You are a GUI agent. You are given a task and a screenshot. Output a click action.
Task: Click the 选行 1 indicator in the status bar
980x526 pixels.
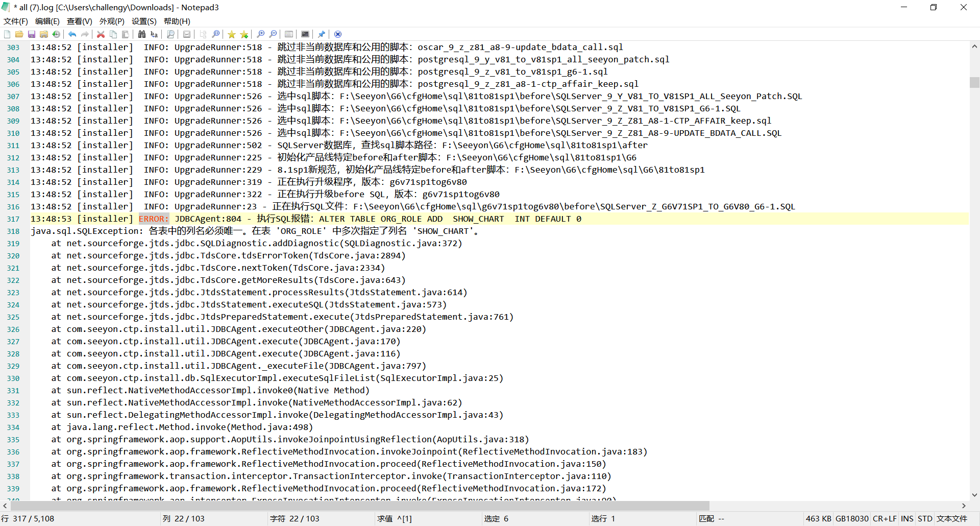(603, 519)
